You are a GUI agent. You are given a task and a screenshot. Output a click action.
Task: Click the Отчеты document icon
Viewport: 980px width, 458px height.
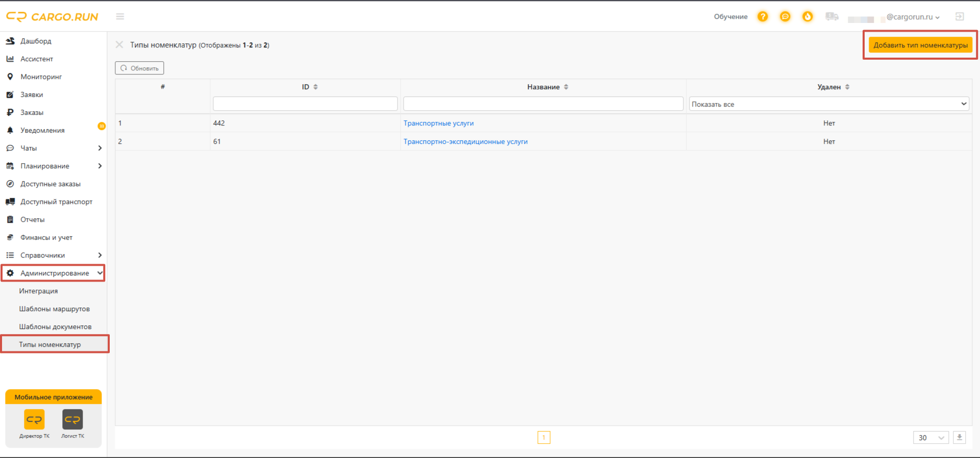[x=10, y=219]
